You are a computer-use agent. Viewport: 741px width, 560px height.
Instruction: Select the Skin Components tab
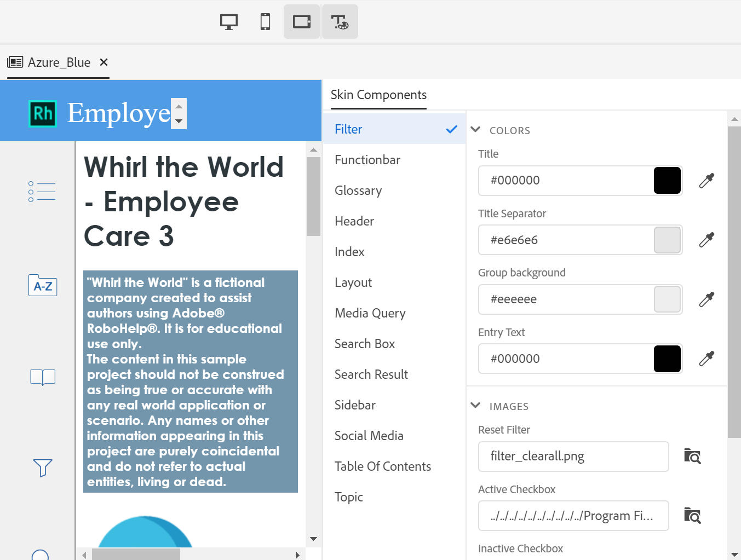coord(378,95)
